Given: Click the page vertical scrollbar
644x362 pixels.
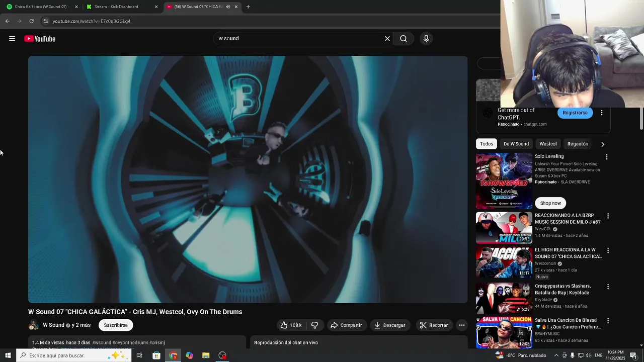Looking at the screenshot, I should 641,119.
